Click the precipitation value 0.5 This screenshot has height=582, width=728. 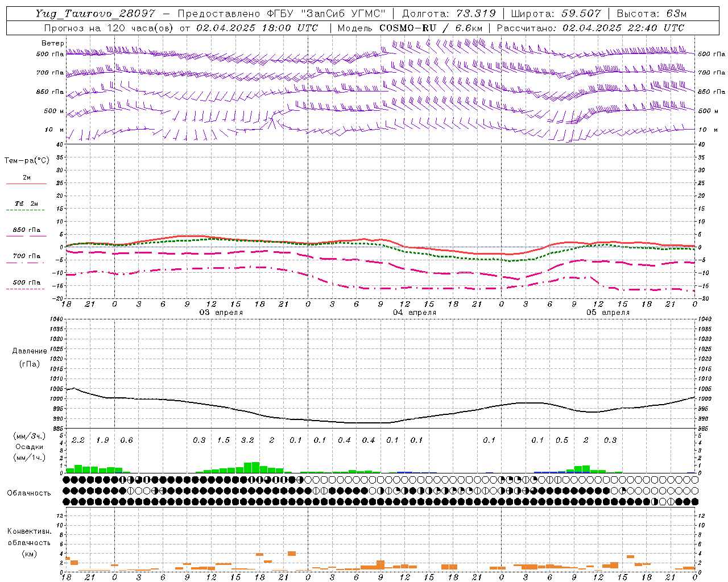coord(562,440)
